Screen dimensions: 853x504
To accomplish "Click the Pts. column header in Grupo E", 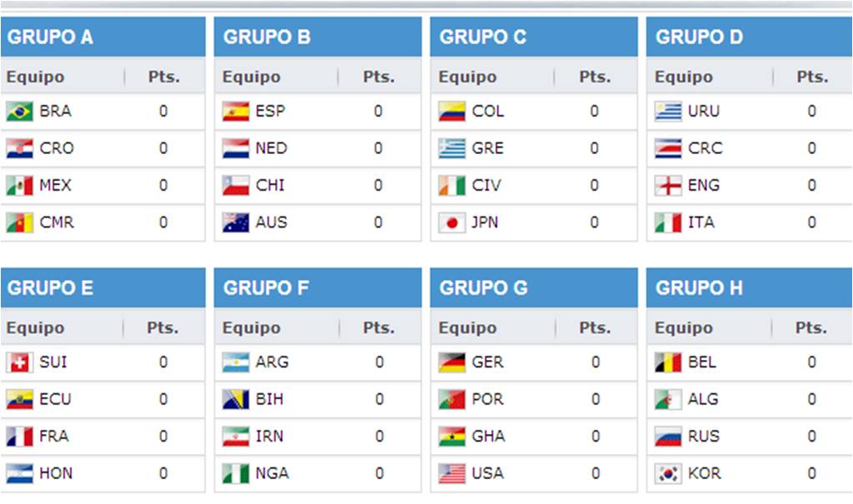I will point(163,328).
